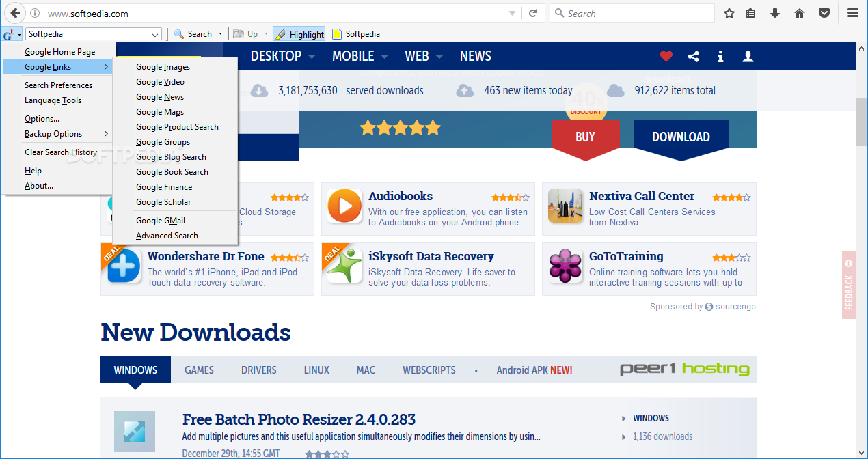This screenshot has width=868, height=459.
Task: Click the iSkysoft Data Recovery green icon
Action: point(344,266)
